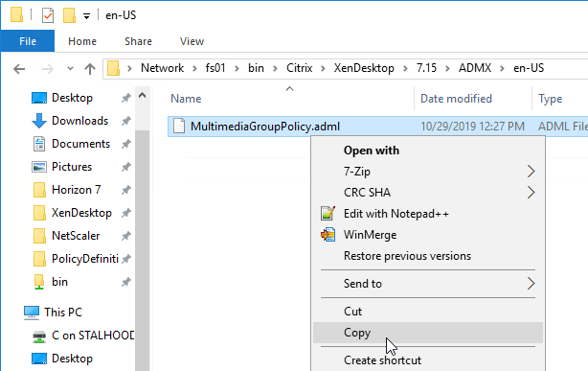588x371 pixels.
Task: Click the New folder icon in quick access toolbar
Action: [69, 15]
